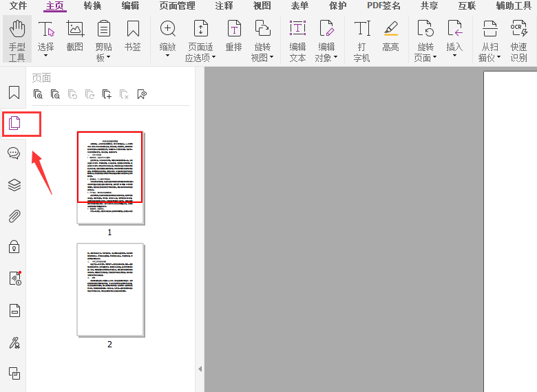Click the Edit Text (编辑文本) tool
Screen dimensions: 537x392
[x=297, y=40]
